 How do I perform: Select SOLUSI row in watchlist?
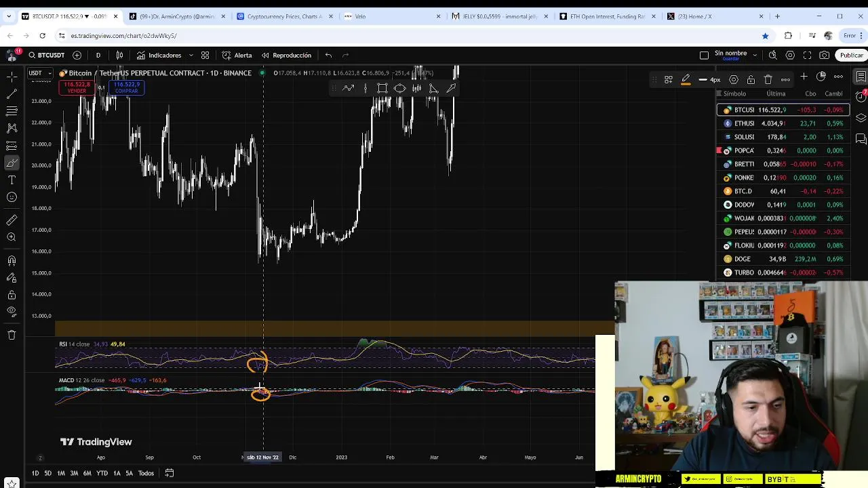tap(783, 137)
